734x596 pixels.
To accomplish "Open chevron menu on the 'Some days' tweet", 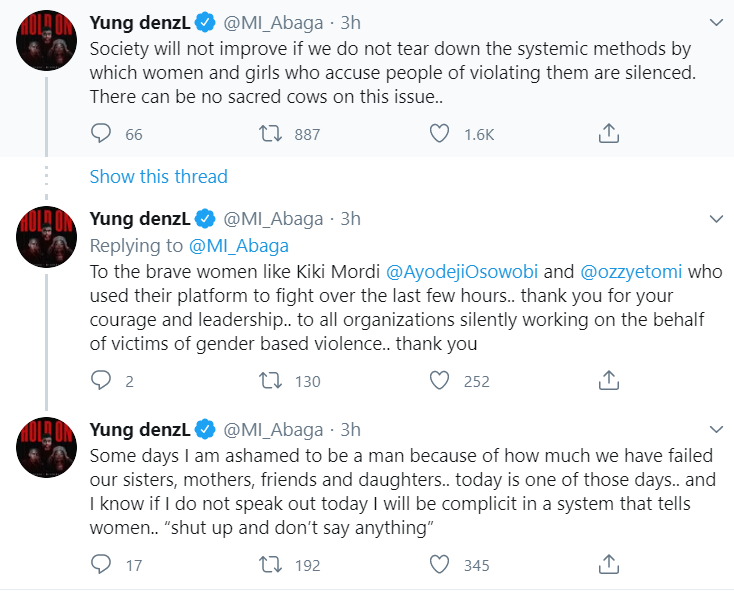I will coord(716,430).
